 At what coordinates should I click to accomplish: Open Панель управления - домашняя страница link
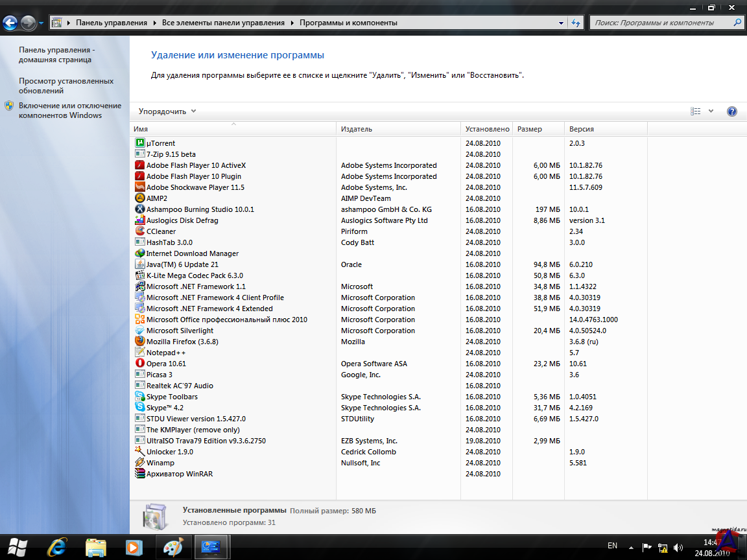point(56,54)
